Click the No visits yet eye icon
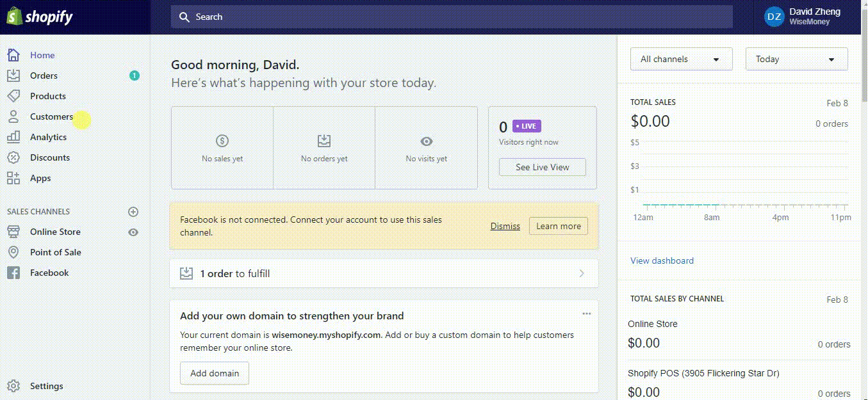The image size is (868, 400). (x=427, y=141)
